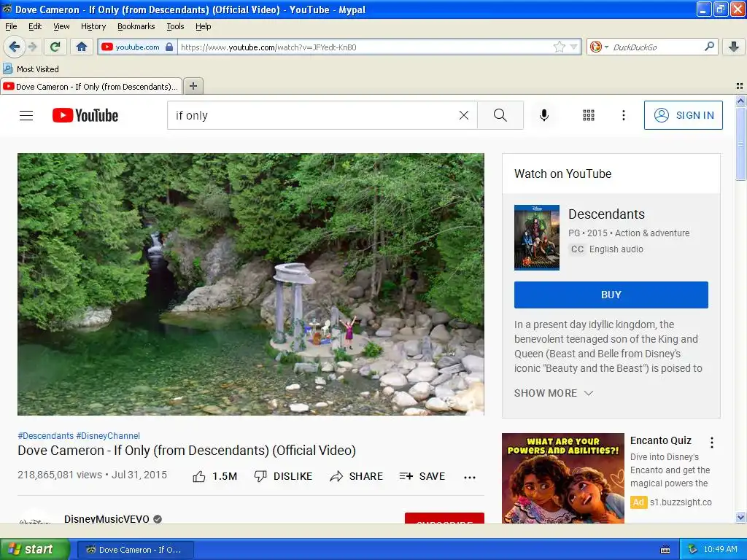
Task: Click the video player frame
Action: click(x=251, y=284)
